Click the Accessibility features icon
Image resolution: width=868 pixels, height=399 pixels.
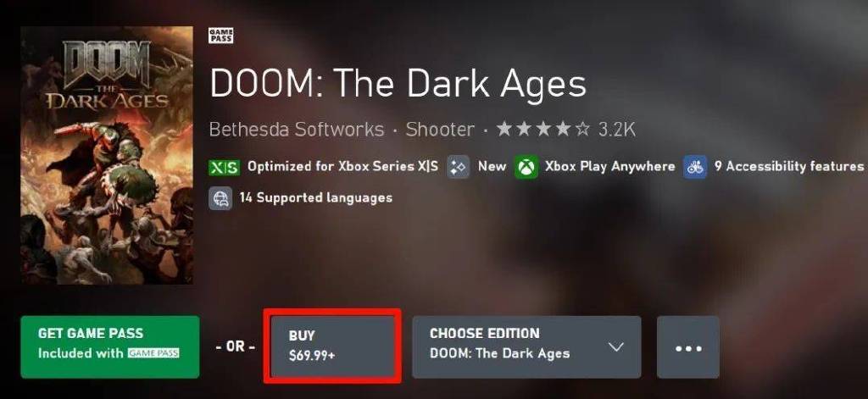coord(695,167)
